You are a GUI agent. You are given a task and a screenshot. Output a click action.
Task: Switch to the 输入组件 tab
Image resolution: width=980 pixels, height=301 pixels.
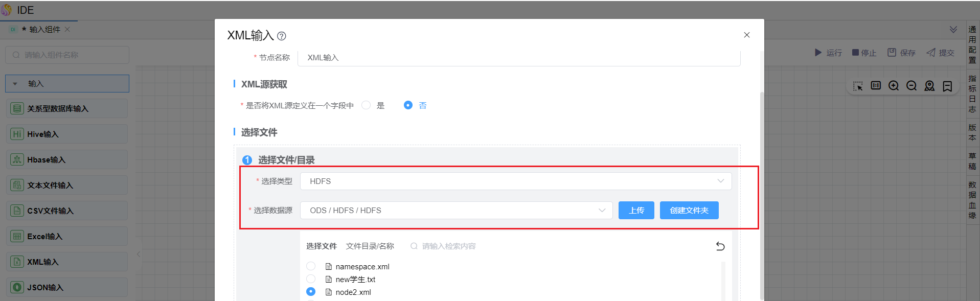(x=44, y=30)
